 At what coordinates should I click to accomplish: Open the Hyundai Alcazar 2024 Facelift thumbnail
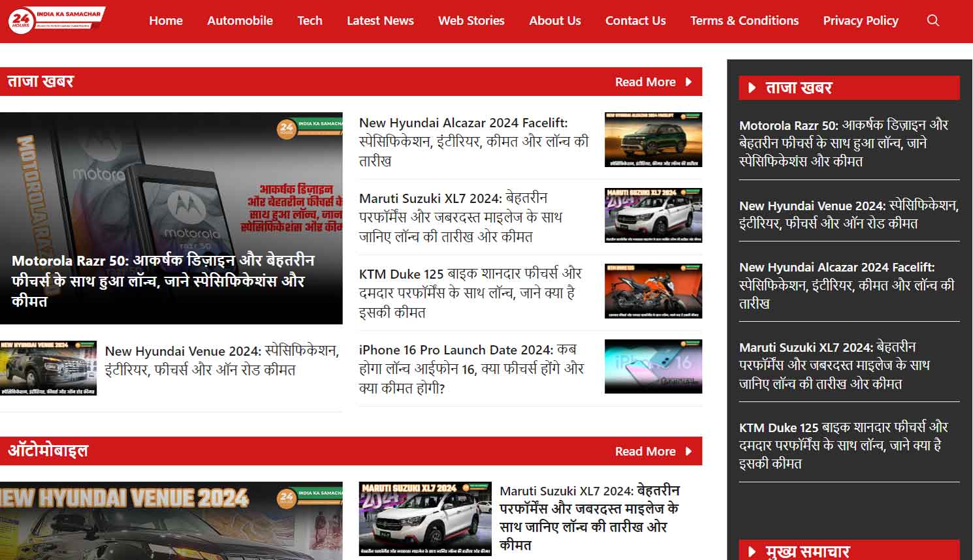click(653, 140)
